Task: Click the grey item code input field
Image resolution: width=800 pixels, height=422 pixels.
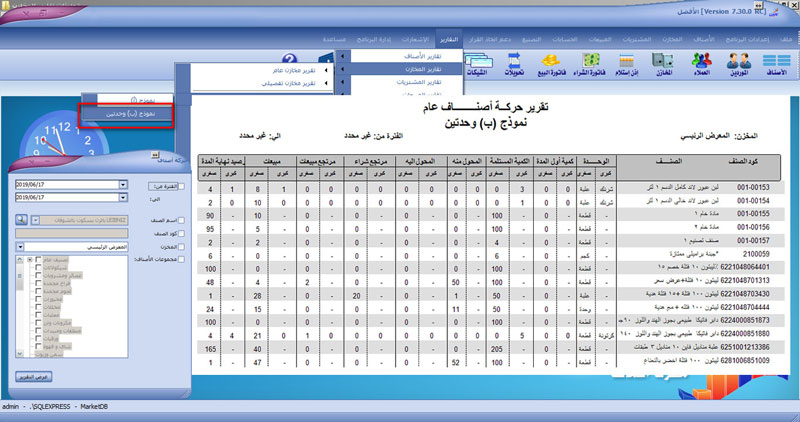Action: [x=71, y=233]
